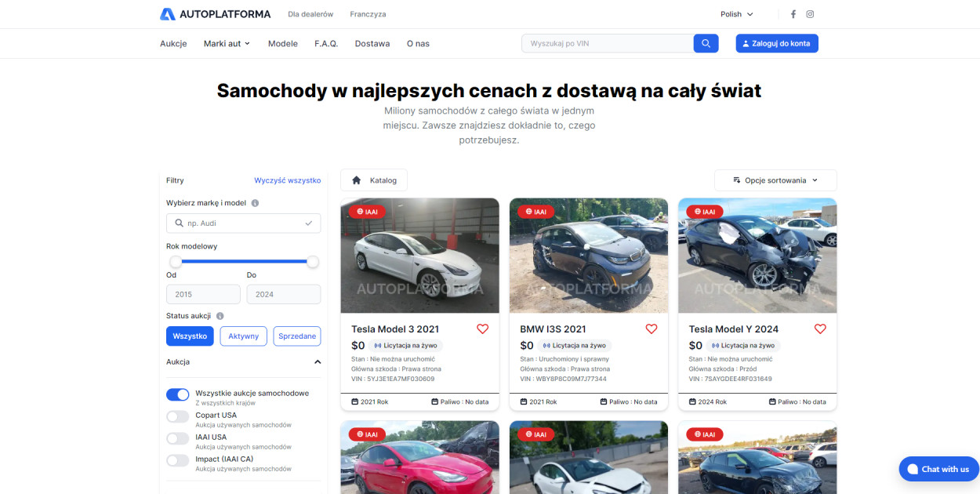This screenshot has height=494, width=980.
Task: Open Dostawa page
Action: 372,44
